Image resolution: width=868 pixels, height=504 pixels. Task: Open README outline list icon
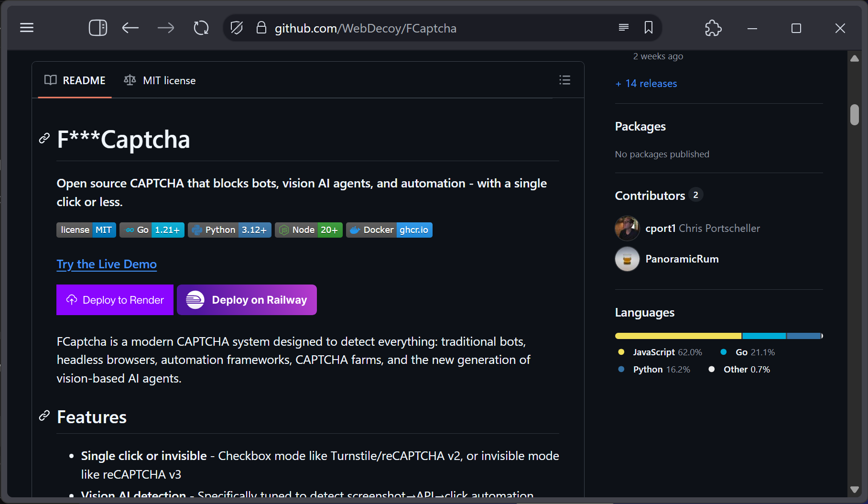[x=565, y=80]
